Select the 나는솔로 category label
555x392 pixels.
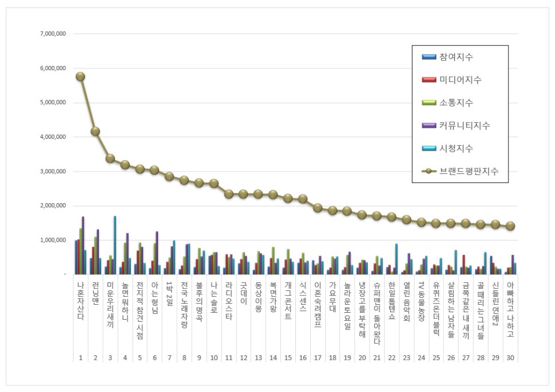[214, 297]
